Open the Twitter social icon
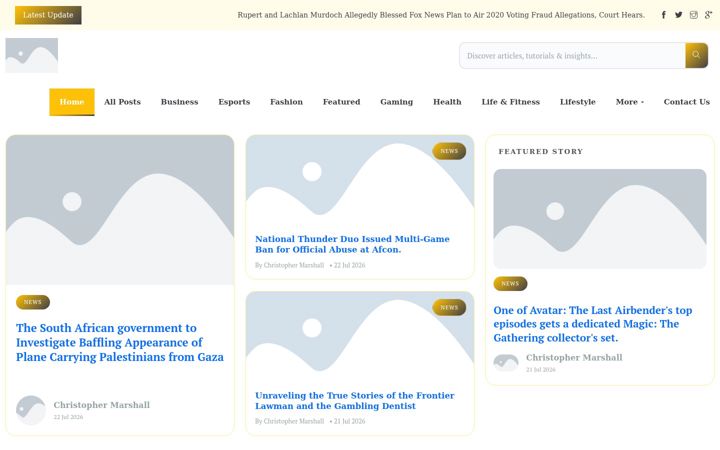Screen dimensions: 720x450 679,15
